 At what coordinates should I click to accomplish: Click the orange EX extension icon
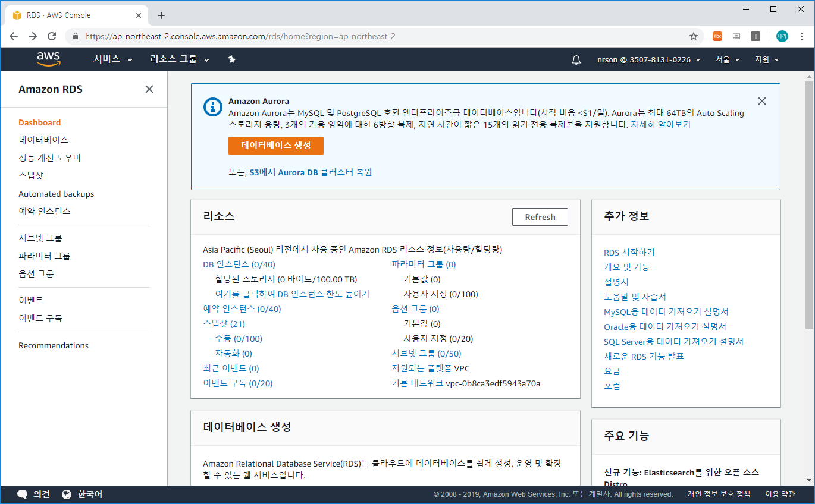click(717, 36)
